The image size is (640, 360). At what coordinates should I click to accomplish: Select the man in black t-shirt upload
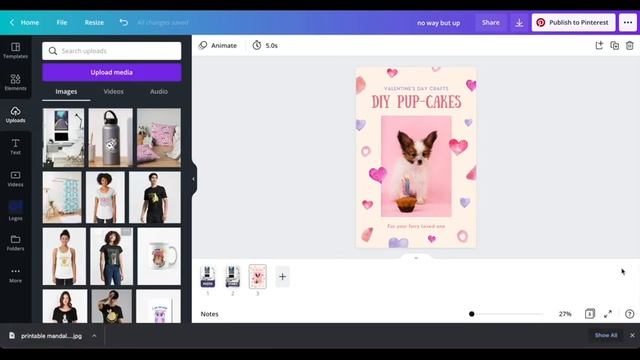coord(155,198)
